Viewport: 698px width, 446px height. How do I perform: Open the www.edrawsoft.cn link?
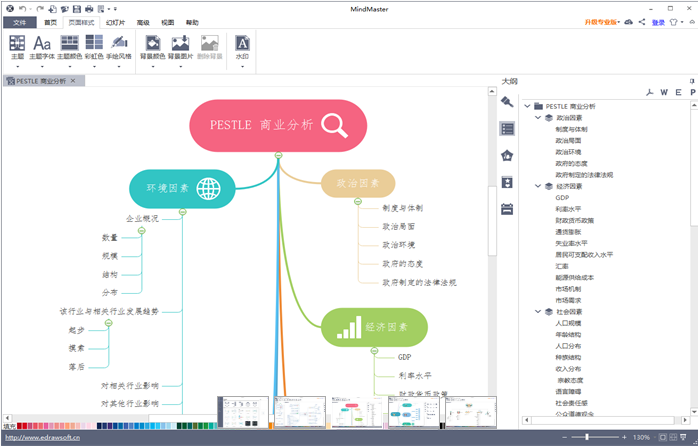(x=42, y=438)
